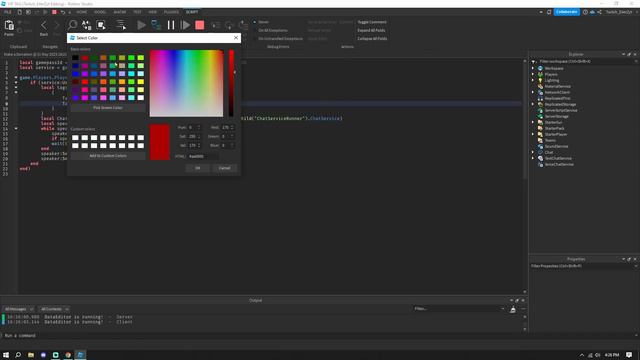The height and width of the screenshot is (360, 640).
Task: Click the Back navigation arrow
Action: (44, 25)
